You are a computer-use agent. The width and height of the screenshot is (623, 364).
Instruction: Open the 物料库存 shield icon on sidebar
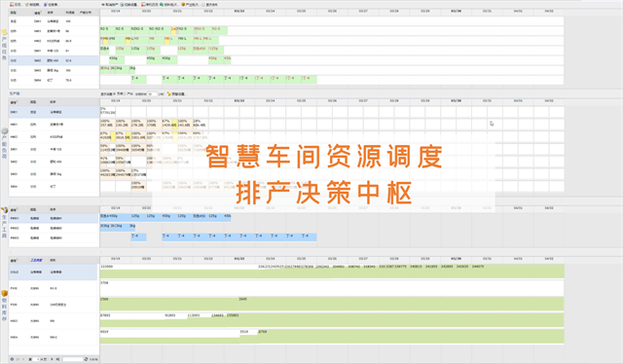point(4,293)
